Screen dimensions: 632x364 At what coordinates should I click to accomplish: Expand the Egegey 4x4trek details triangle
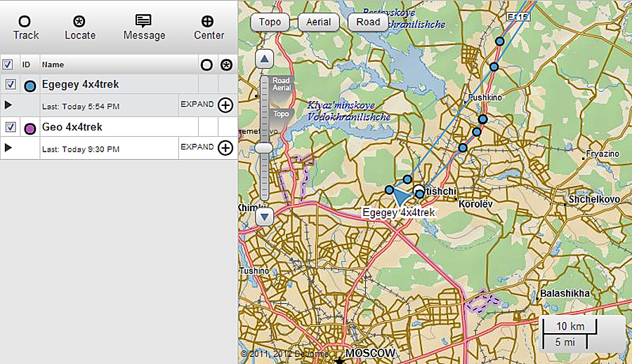coord(8,105)
